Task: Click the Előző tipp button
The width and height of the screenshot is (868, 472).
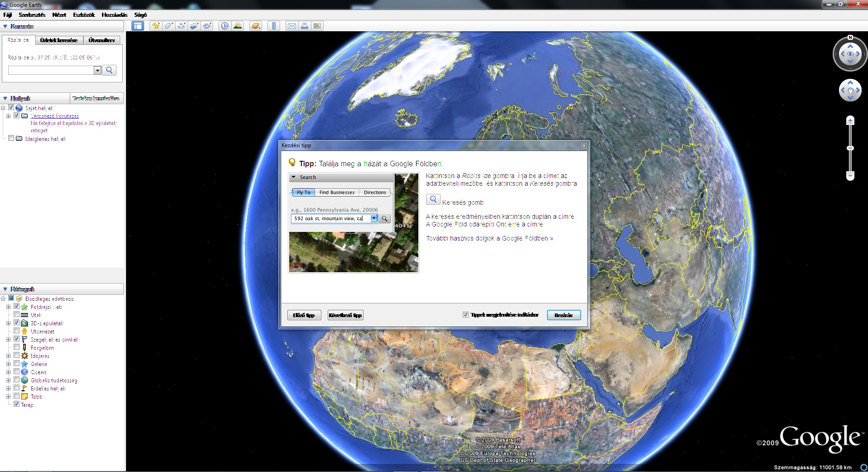Action: 304,315
